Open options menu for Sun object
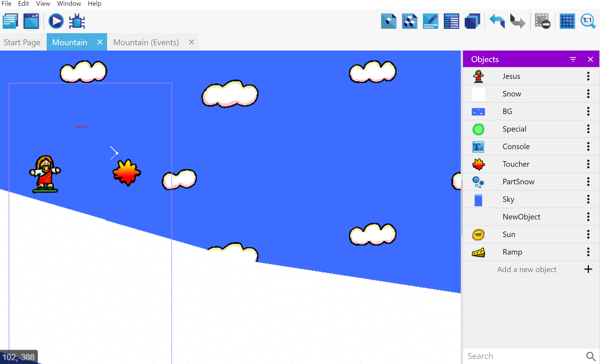600x364 pixels. point(588,234)
